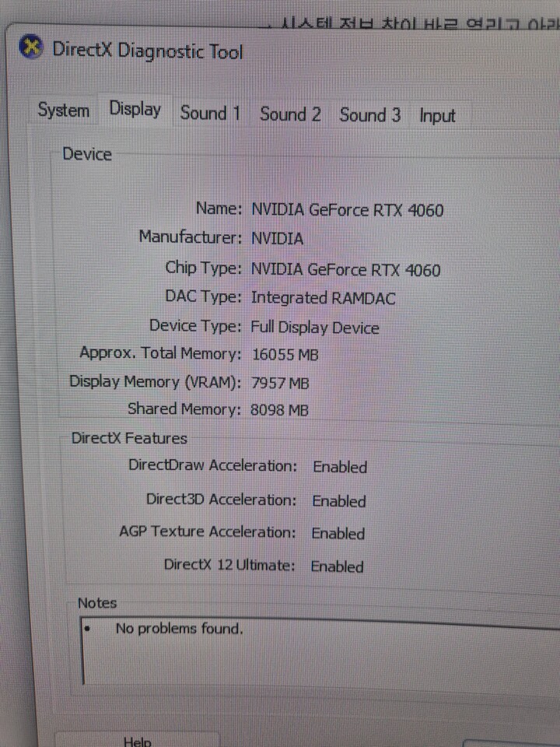Open the Sound 3 tab
Screen dimensions: 560x747
pyautogui.click(x=369, y=115)
